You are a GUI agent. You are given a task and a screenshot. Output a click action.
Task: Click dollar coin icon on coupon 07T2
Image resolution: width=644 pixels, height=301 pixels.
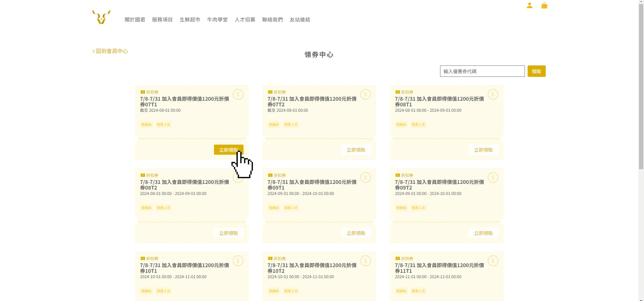pos(366,94)
